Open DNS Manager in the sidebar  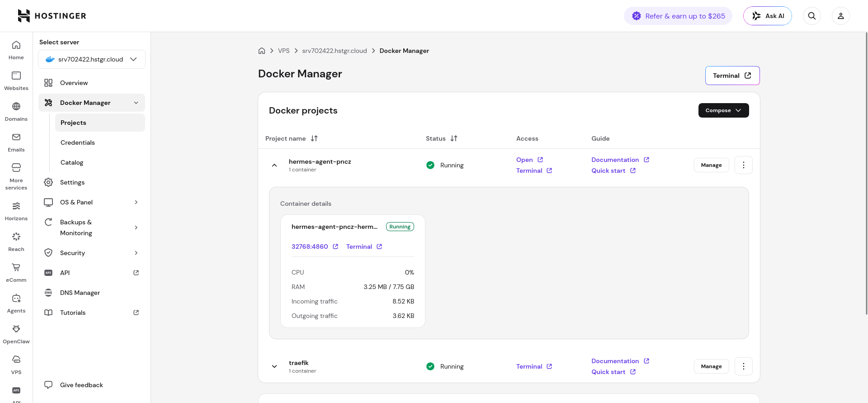pyautogui.click(x=92, y=293)
